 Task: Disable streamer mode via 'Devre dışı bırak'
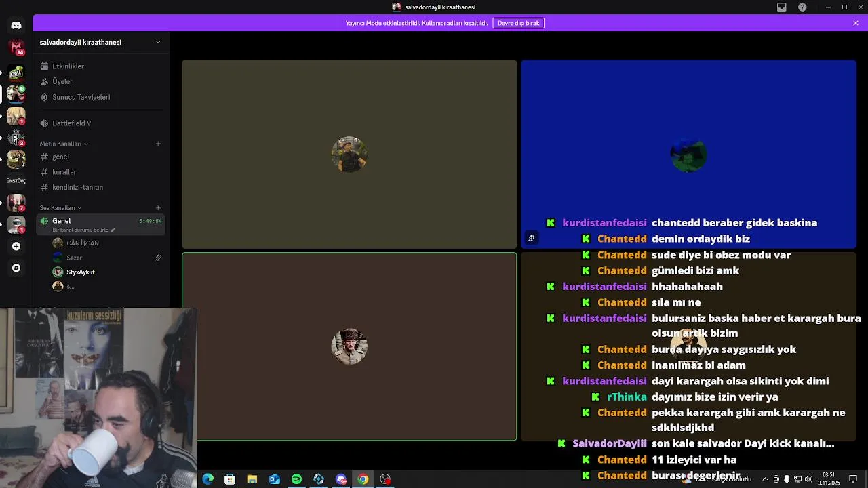tap(518, 23)
